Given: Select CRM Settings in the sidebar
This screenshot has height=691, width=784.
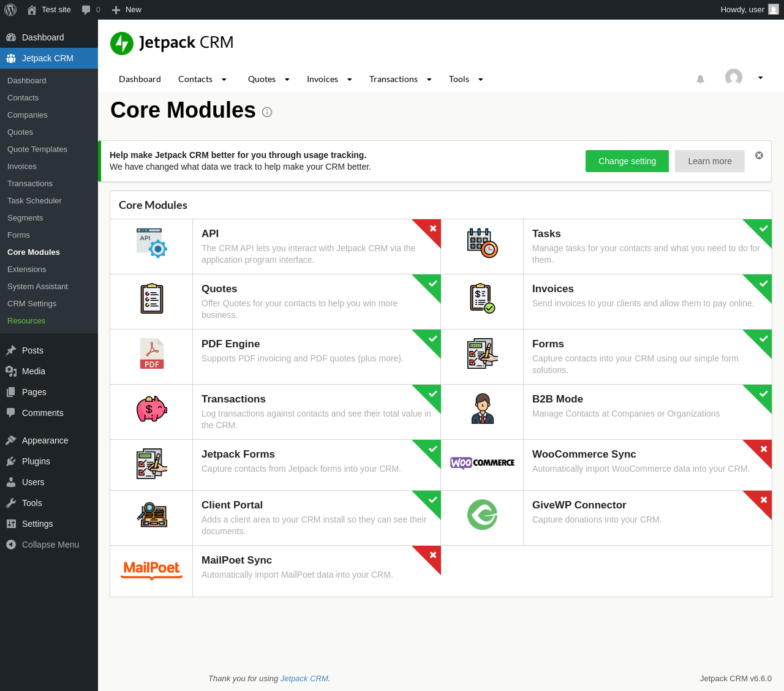Looking at the screenshot, I should pos(32,304).
